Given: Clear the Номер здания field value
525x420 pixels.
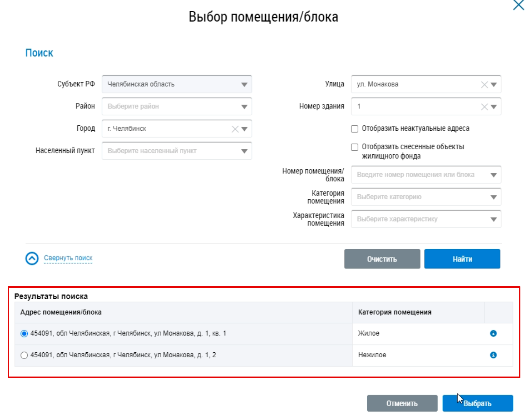Looking at the screenshot, I should click(x=484, y=107).
